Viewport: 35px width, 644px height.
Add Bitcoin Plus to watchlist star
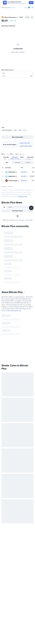pyautogui.click(x=27, y=17)
